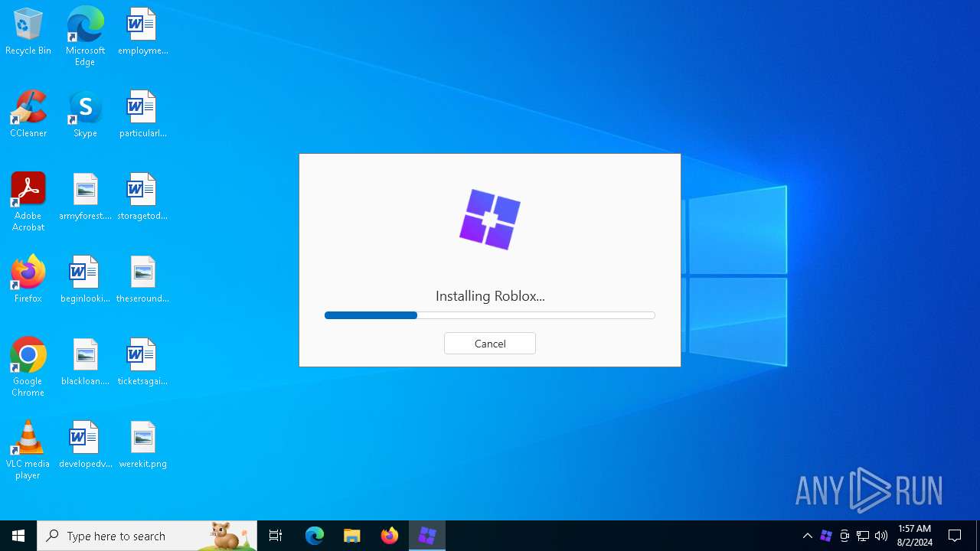Click the Roblox installation progress bar
Viewport: 980px width, 551px height.
click(x=490, y=315)
